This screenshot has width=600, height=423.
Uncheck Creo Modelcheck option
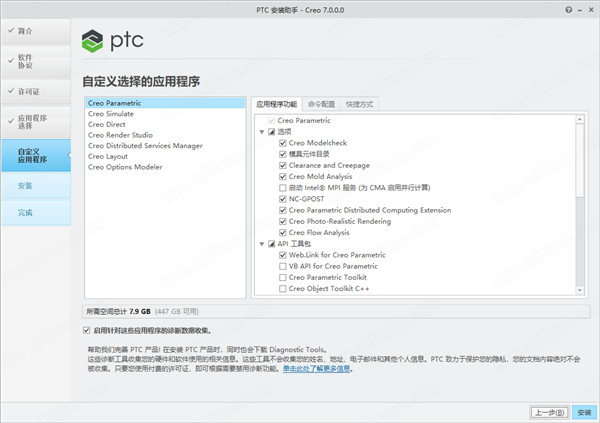click(282, 143)
